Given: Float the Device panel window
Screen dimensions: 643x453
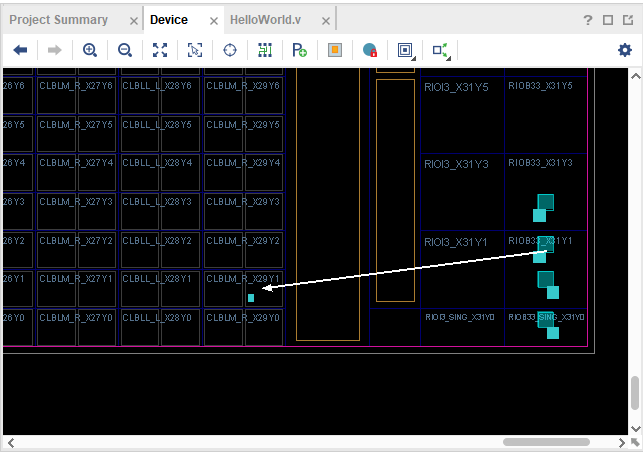Looking at the screenshot, I should coord(628,20).
